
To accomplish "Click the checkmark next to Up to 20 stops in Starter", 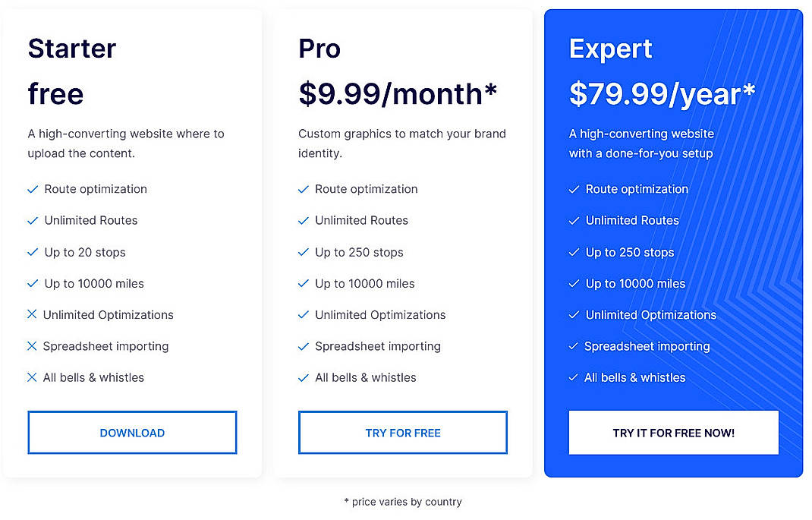I will [x=33, y=252].
